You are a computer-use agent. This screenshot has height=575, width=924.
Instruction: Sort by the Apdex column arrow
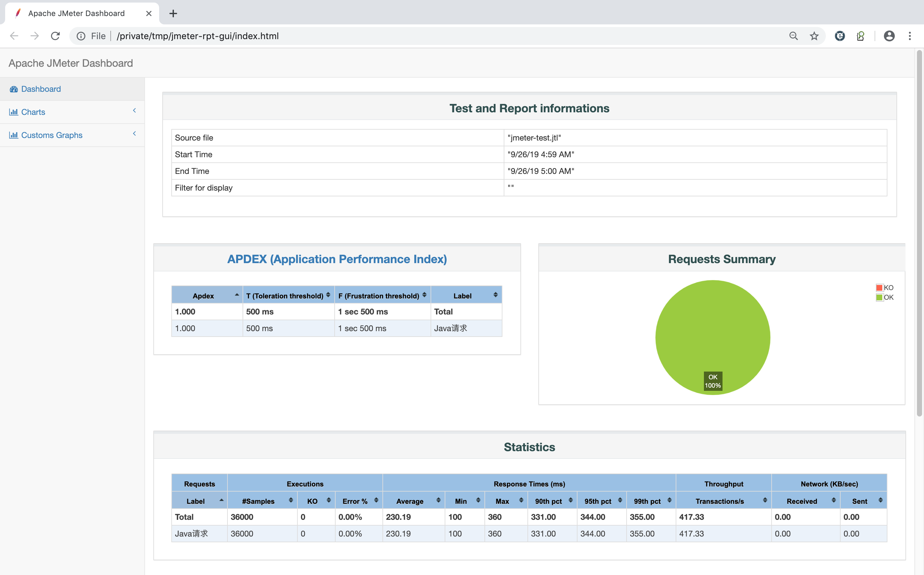click(237, 295)
